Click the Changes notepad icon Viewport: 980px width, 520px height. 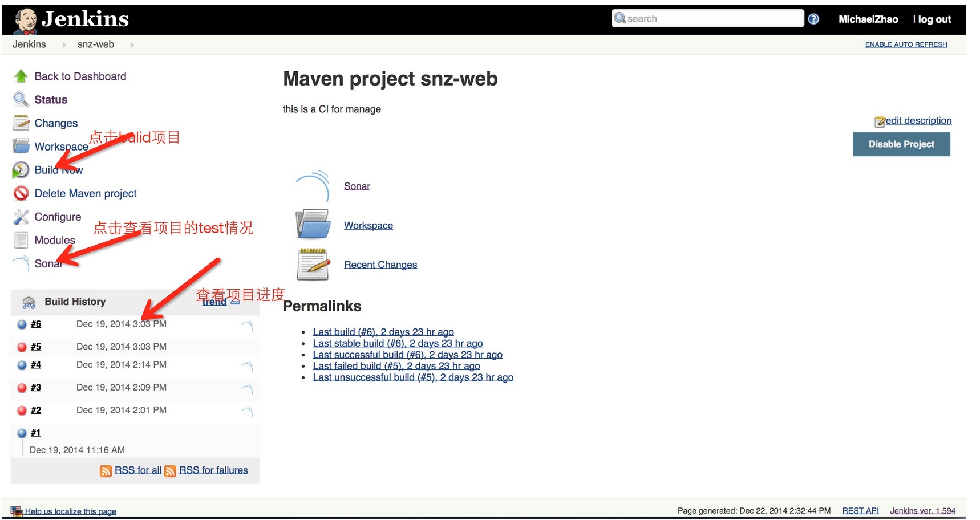pos(21,123)
